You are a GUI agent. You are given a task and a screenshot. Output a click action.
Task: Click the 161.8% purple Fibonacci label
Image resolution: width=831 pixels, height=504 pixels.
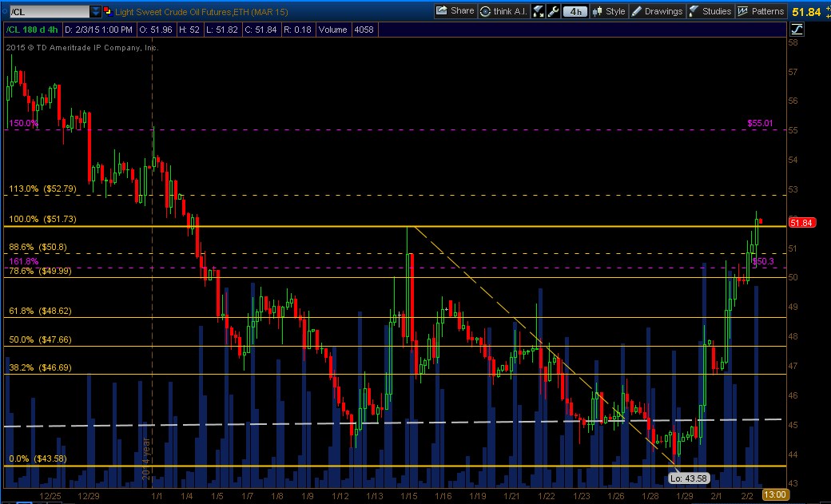click(23, 261)
